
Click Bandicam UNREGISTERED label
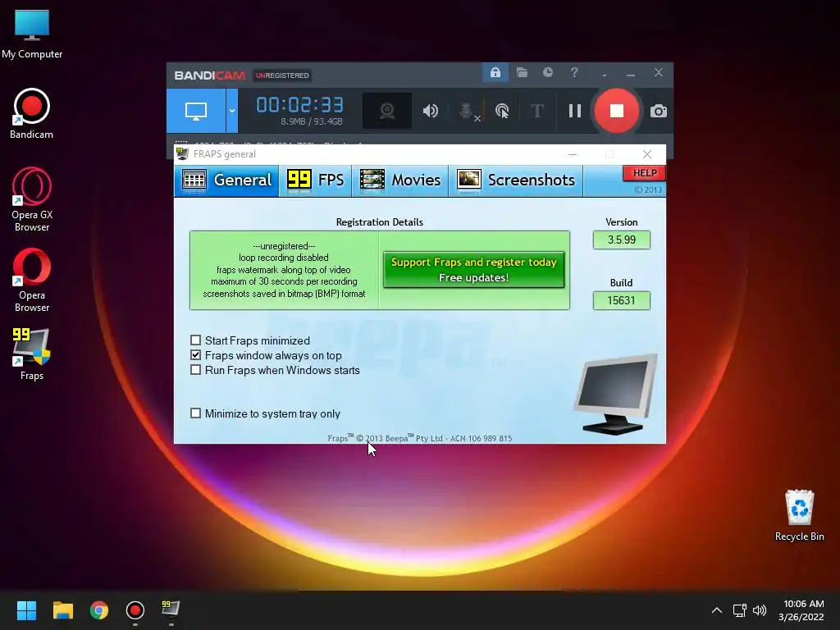pyautogui.click(x=282, y=75)
